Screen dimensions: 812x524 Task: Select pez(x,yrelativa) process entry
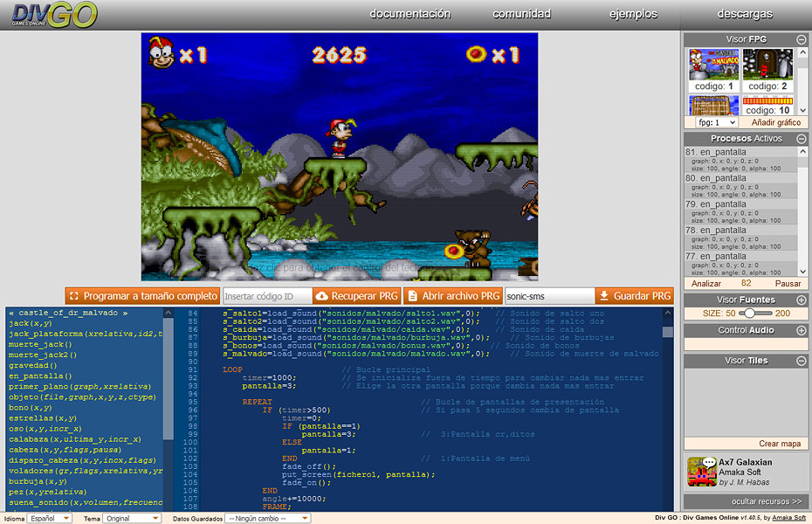[x=48, y=492]
